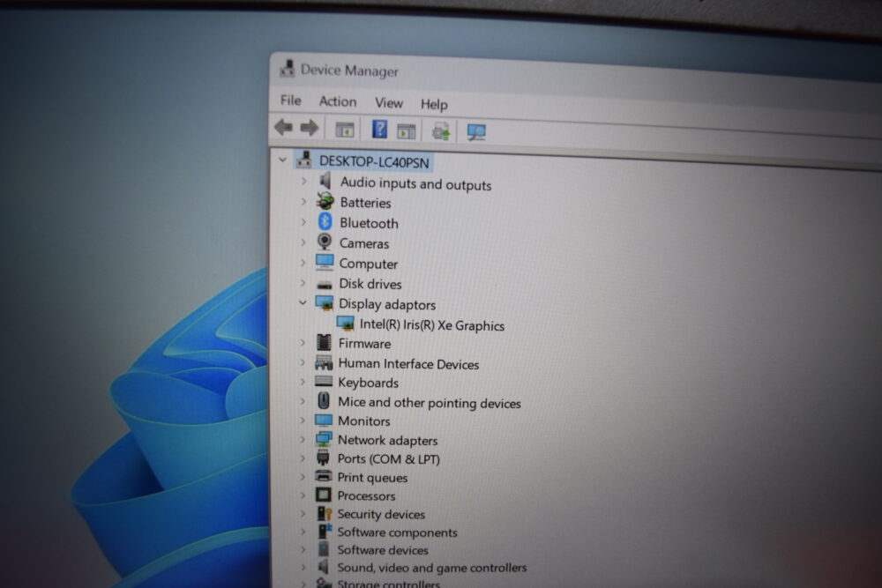The height and width of the screenshot is (588, 882).
Task: Select the Security devices label
Action: [381, 514]
